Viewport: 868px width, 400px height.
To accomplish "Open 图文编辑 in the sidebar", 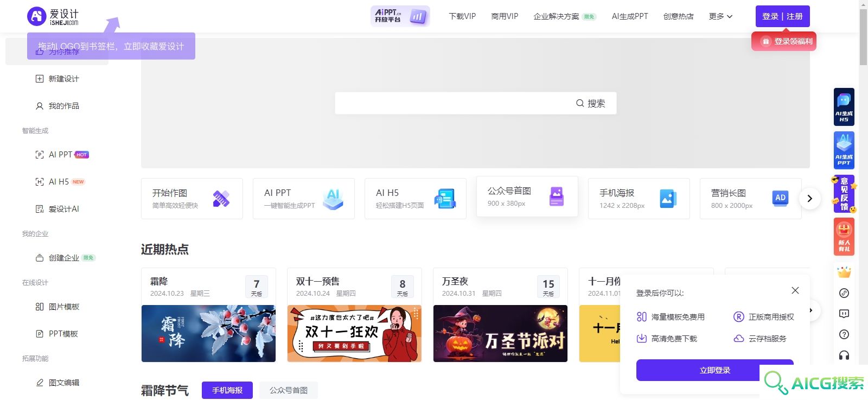I will [x=57, y=383].
